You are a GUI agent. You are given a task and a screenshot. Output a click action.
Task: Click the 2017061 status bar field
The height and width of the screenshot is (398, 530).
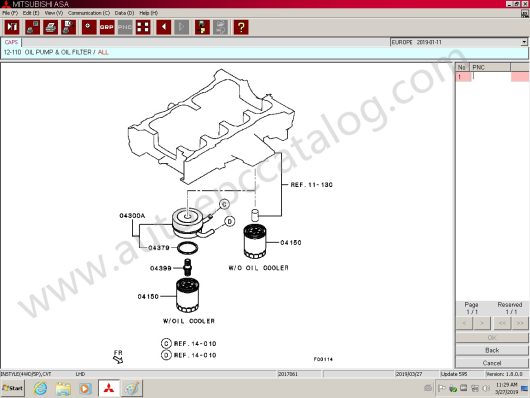click(299, 374)
